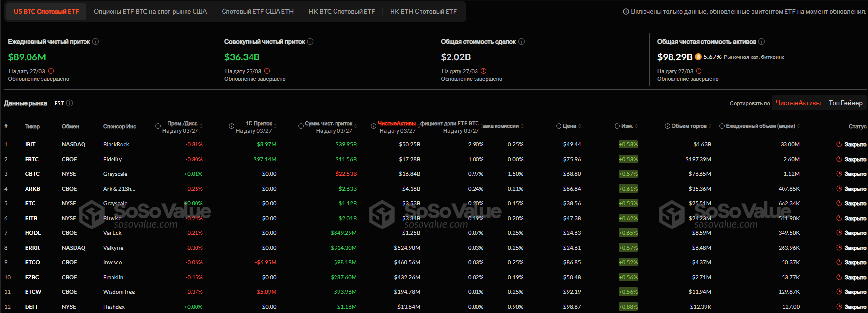Info icon next to EST label

tap(70, 103)
